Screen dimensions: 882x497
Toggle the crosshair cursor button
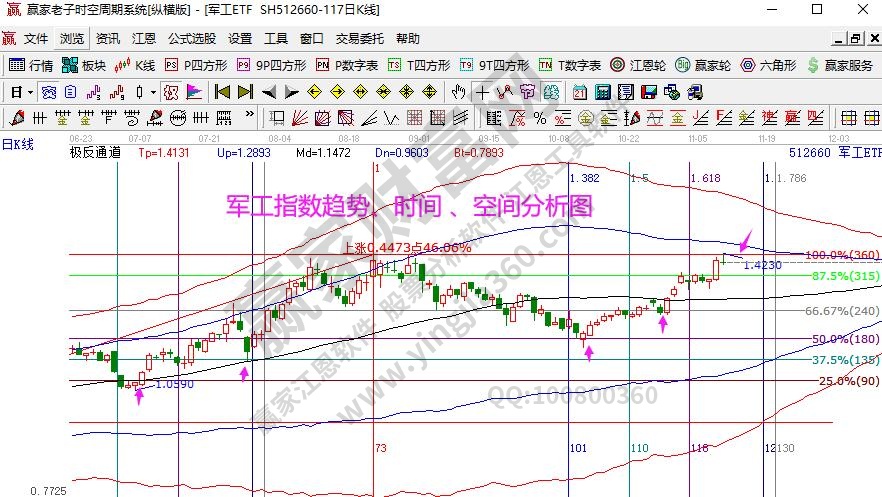point(483,92)
